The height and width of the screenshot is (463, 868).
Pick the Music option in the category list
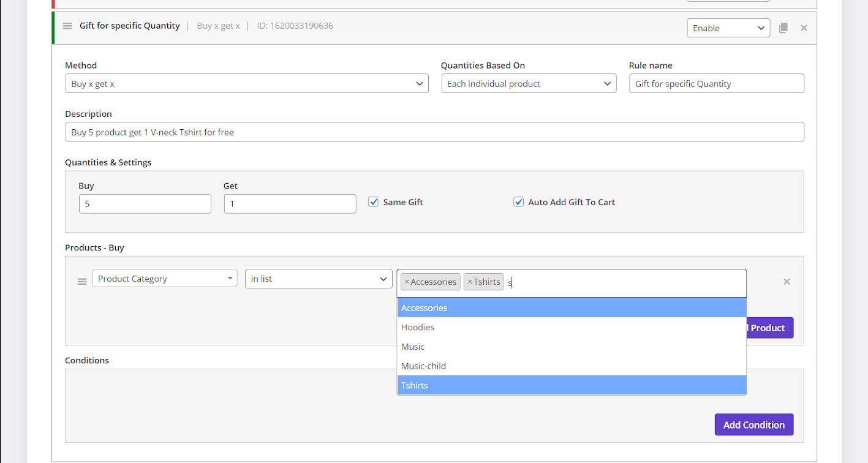coord(413,347)
